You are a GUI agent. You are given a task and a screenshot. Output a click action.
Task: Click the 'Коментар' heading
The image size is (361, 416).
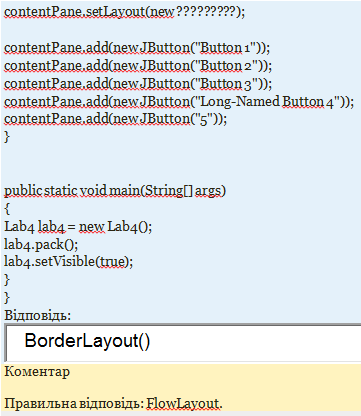(x=37, y=372)
